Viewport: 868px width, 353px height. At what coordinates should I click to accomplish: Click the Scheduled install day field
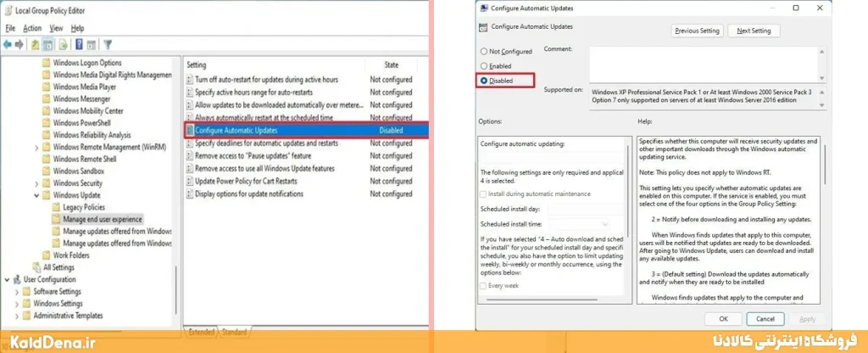(x=585, y=209)
